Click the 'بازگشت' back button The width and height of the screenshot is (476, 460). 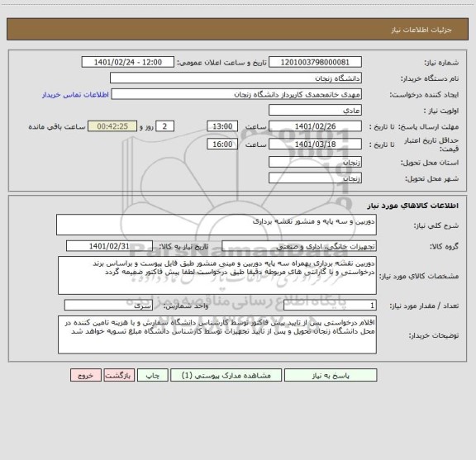coord(119,375)
